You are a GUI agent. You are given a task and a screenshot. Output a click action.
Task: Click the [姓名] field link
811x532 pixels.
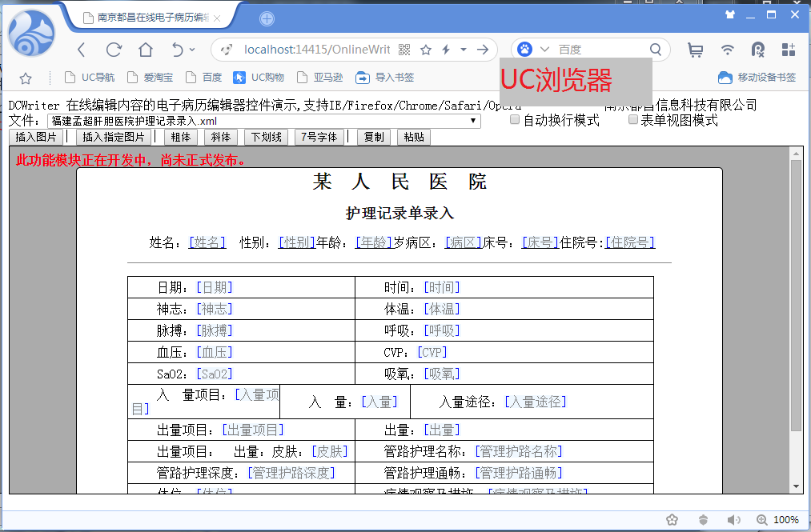pyautogui.click(x=207, y=242)
